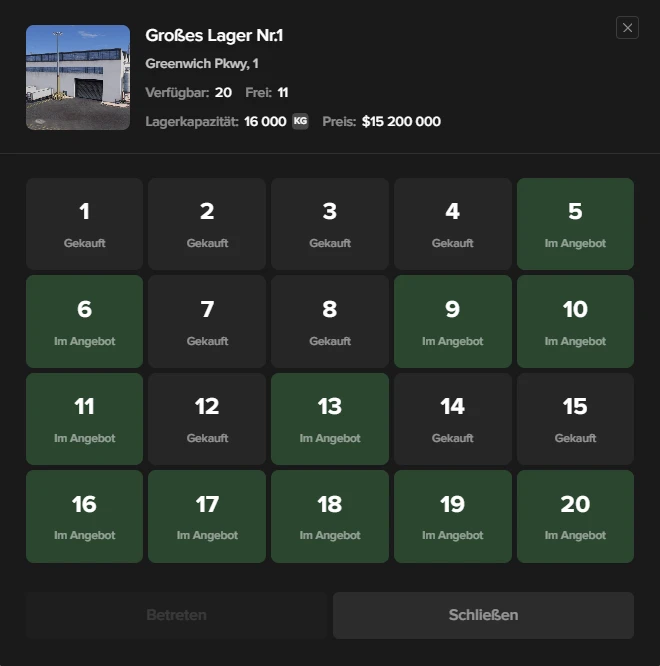The height and width of the screenshot is (666, 660).
Task: Pick storage unit 10 on offer
Action: (x=575, y=322)
